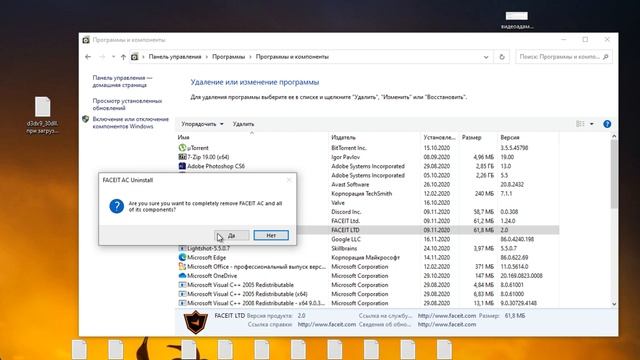The width and height of the screenshot is (640, 360).
Task: Open Control Panel home page link
Action: pos(122,81)
